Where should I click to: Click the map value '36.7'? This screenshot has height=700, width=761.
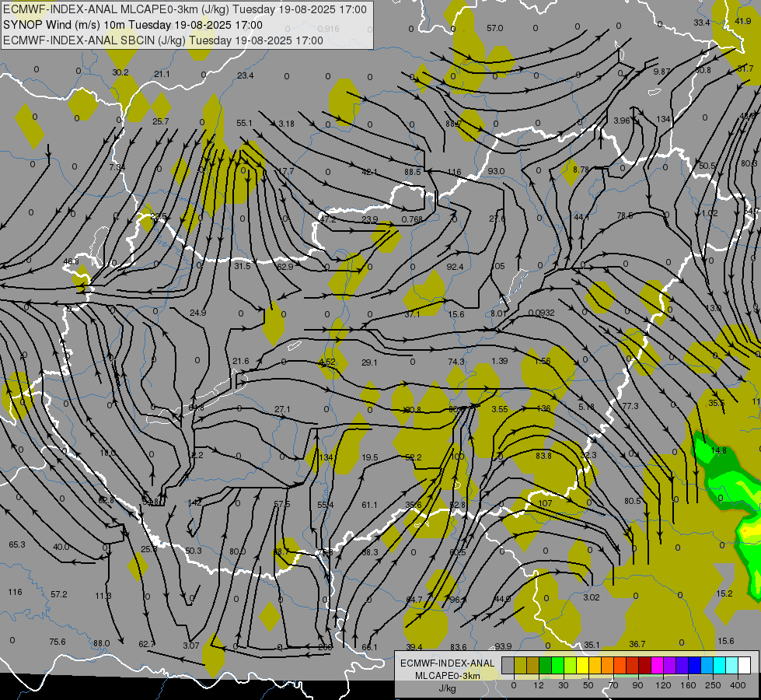pyautogui.click(x=637, y=644)
